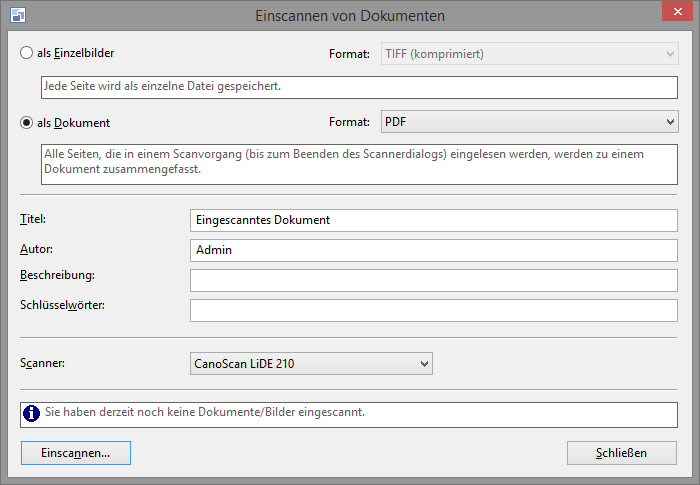Click the greyed-out TIFF (komprimiert) format dropdown
This screenshot has width=700, height=485.
[529, 53]
